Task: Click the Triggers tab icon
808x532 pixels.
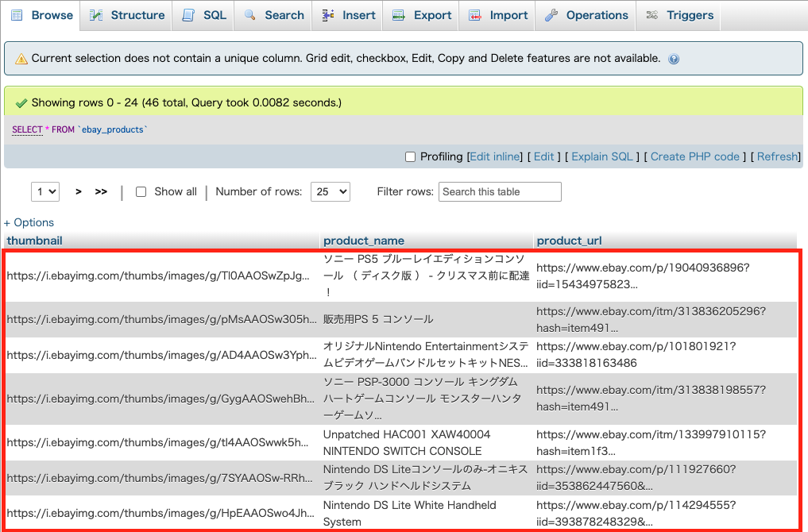Action: pyautogui.click(x=651, y=15)
